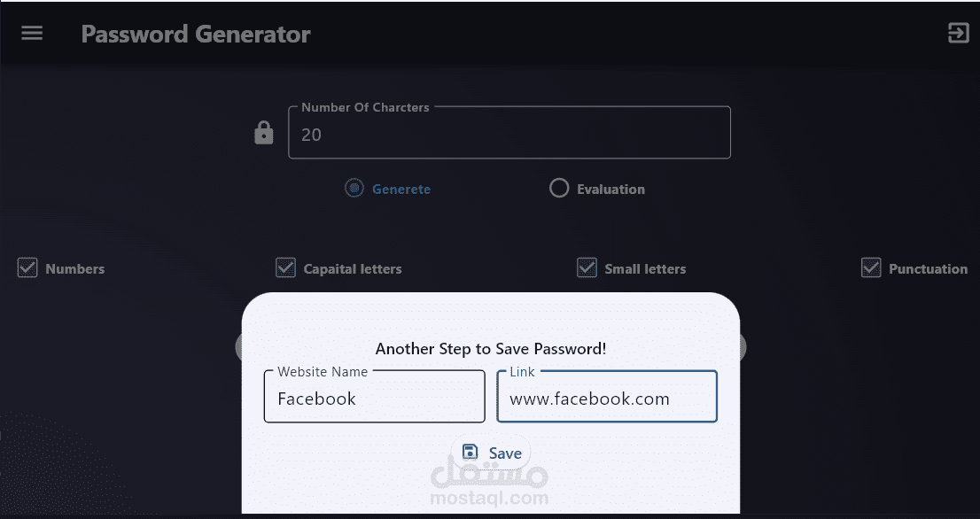Disable the Small letters checkbox

coord(587,268)
